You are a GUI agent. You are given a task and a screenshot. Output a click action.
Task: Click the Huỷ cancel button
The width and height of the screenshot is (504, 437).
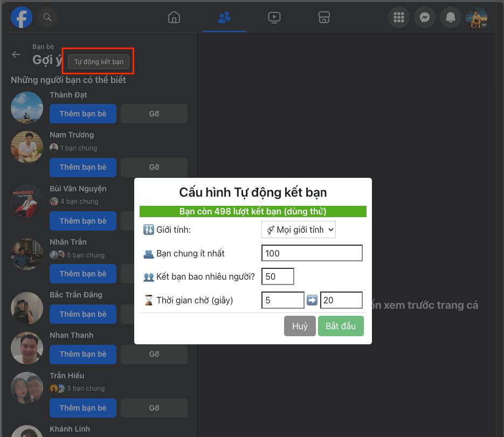[x=300, y=326]
